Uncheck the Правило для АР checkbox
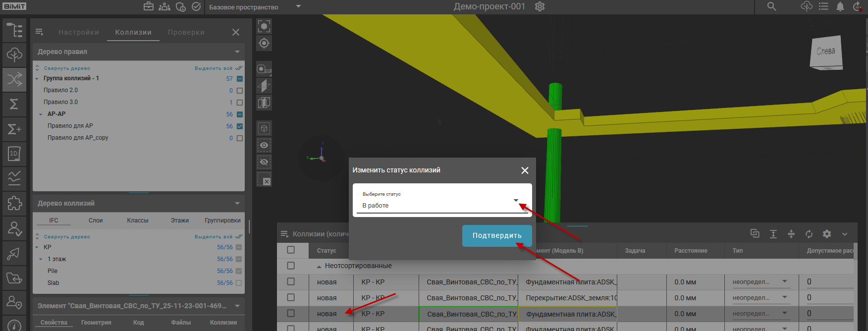The height and width of the screenshot is (331, 868). pos(240,126)
